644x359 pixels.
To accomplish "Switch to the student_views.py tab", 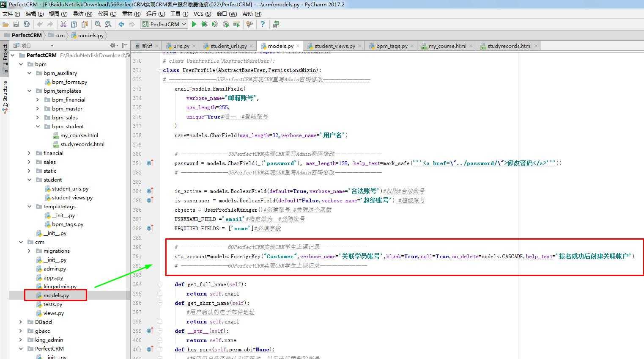I will click(x=334, y=46).
